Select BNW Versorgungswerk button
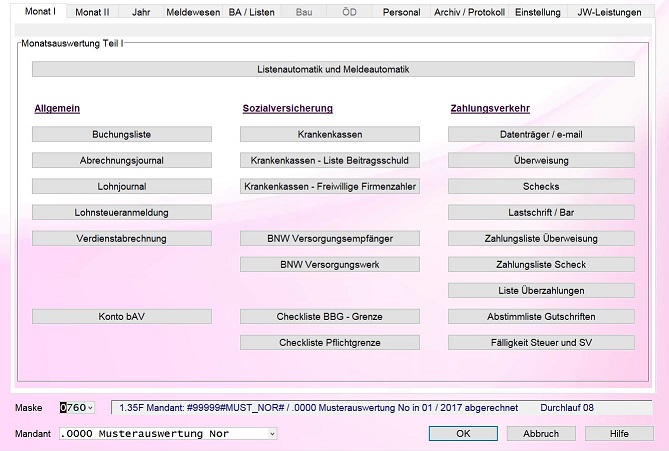The width and height of the screenshot is (669, 451). (x=330, y=265)
